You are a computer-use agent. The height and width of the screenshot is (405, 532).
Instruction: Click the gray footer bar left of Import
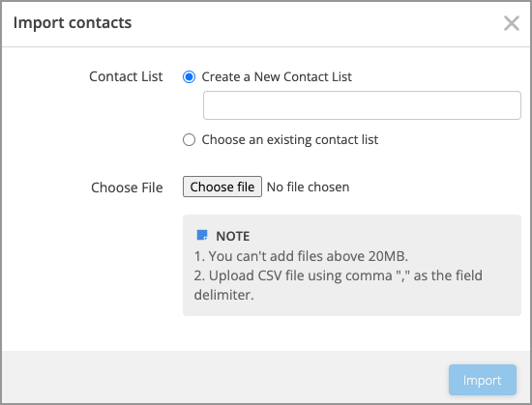[224, 377]
